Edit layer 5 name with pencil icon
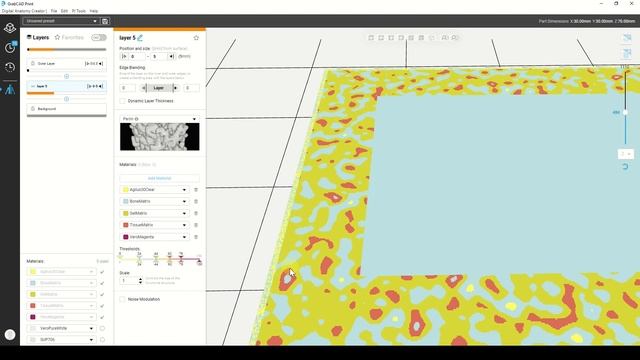640x360 pixels. pyautogui.click(x=140, y=38)
